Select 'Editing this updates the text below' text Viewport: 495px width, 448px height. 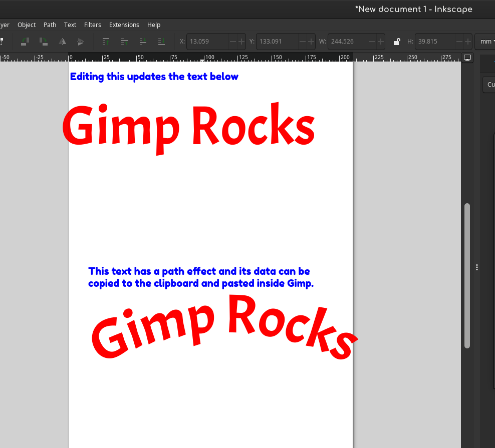point(154,77)
